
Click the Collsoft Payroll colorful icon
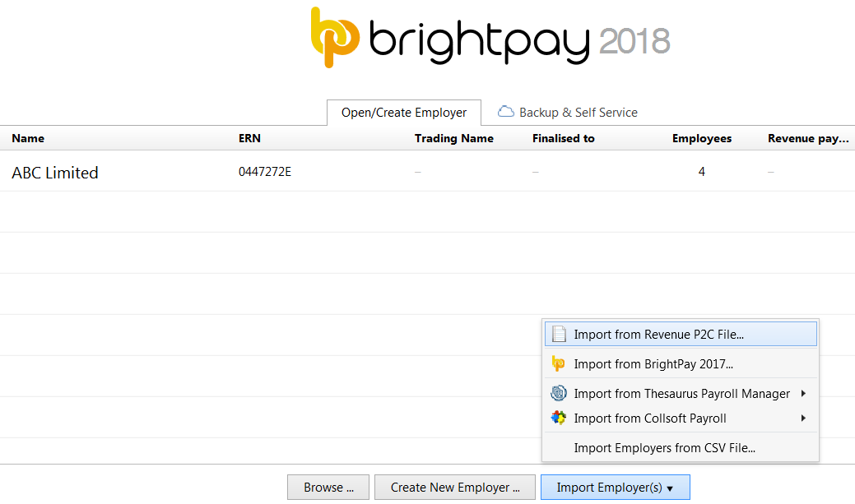[x=559, y=418]
